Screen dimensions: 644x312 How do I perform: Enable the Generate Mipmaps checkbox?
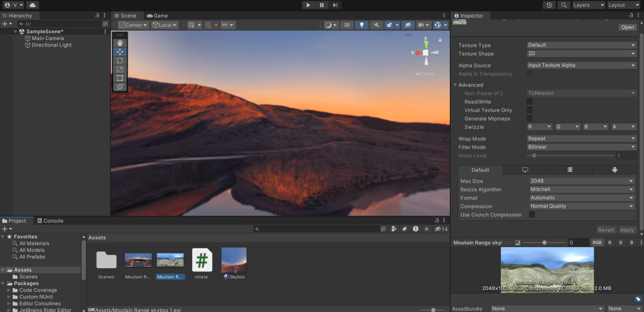pyautogui.click(x=530, y=119)
